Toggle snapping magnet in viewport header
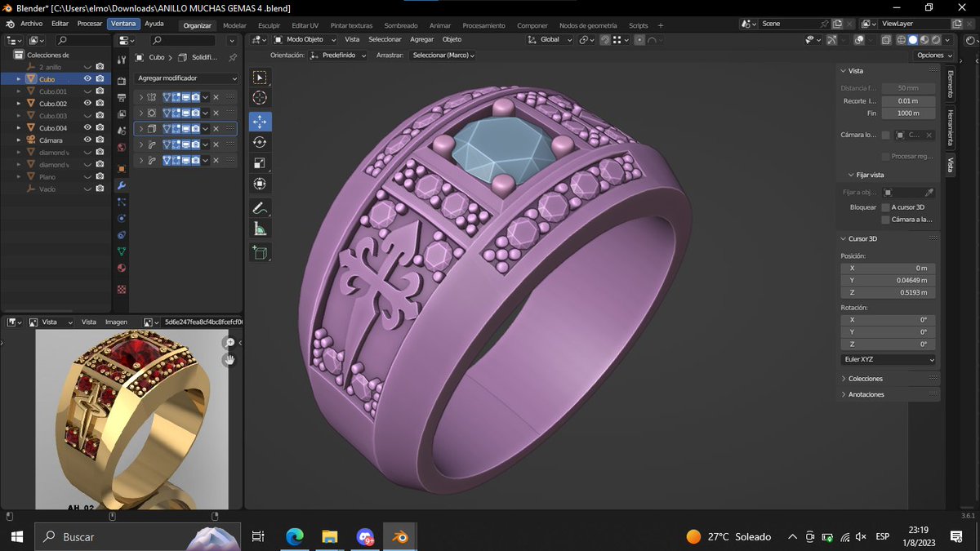This screenshot has width=980, height=551. click(x=605, y=39)
